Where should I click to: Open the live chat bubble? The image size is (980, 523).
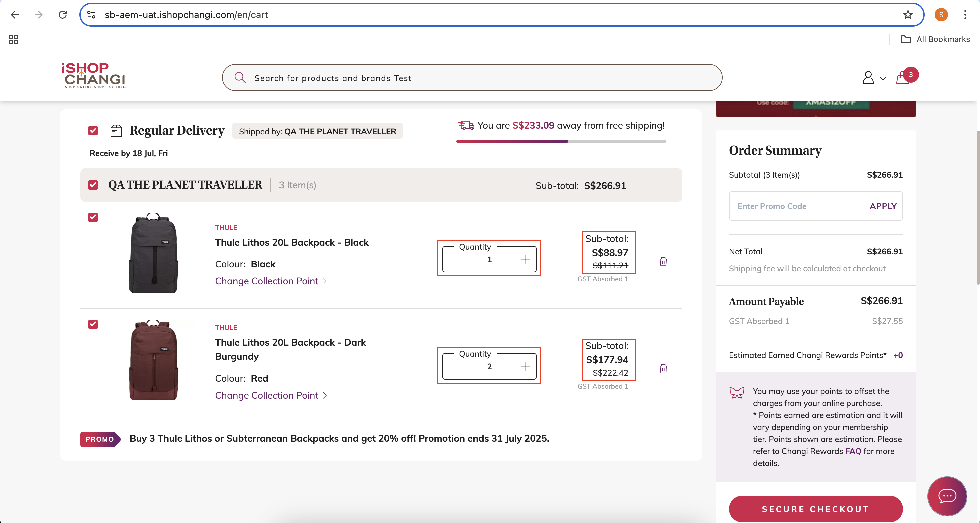click(947, 496)
